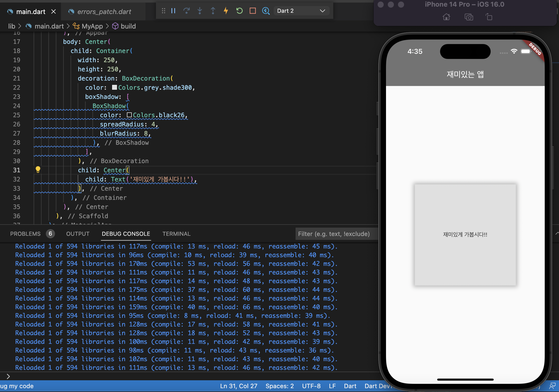This screenshot has width=559, height=392.
Task: Switch to the TERMINAL panel tab
Action: pyautogui.click(x=176, y=234)
